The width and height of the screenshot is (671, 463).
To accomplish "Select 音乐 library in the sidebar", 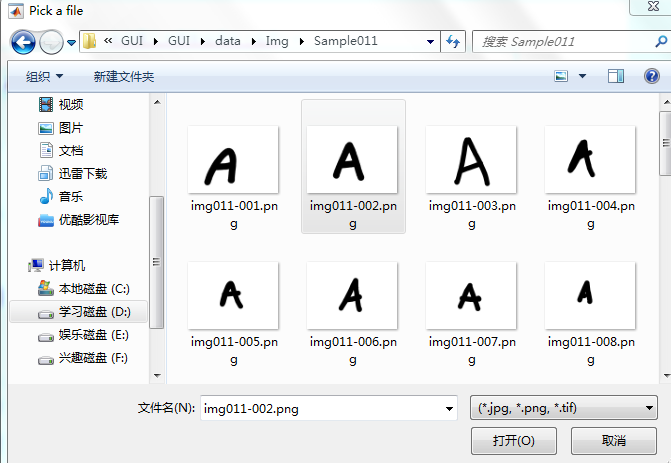I will click(x=70, y=197).
